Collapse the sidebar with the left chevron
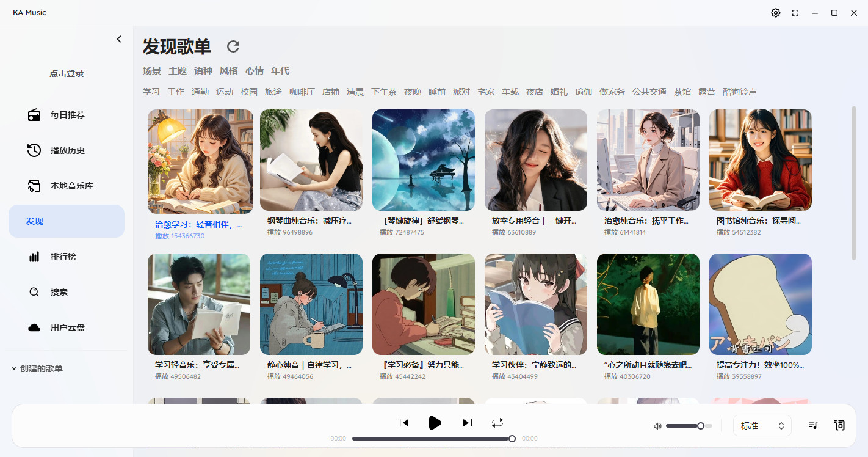 119,39
